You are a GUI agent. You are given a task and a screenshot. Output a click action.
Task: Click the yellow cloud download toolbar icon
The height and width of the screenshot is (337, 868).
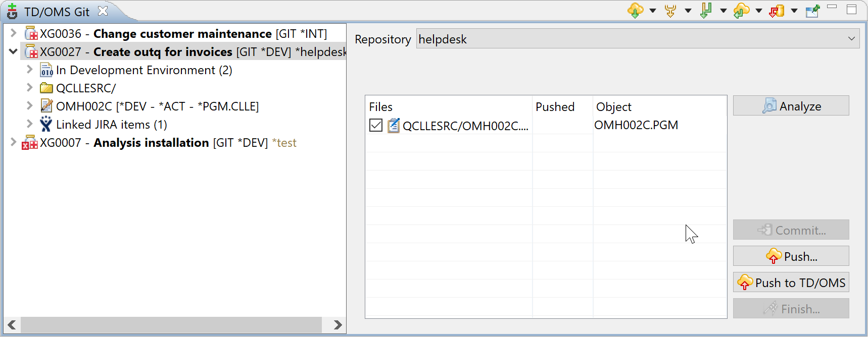[x=635, y=11]
